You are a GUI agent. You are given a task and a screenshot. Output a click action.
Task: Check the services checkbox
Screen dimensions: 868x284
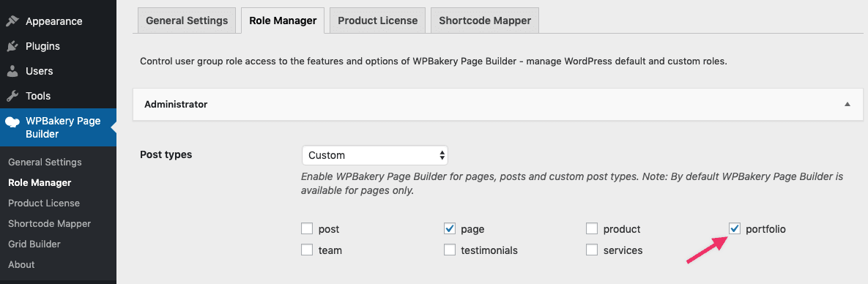click(592, 250)
